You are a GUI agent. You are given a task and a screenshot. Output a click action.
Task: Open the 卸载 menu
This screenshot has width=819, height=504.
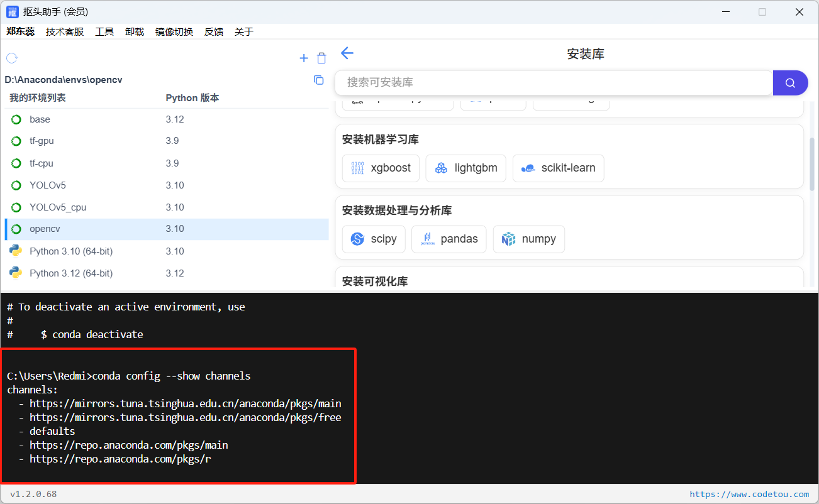tap(135, 31)
